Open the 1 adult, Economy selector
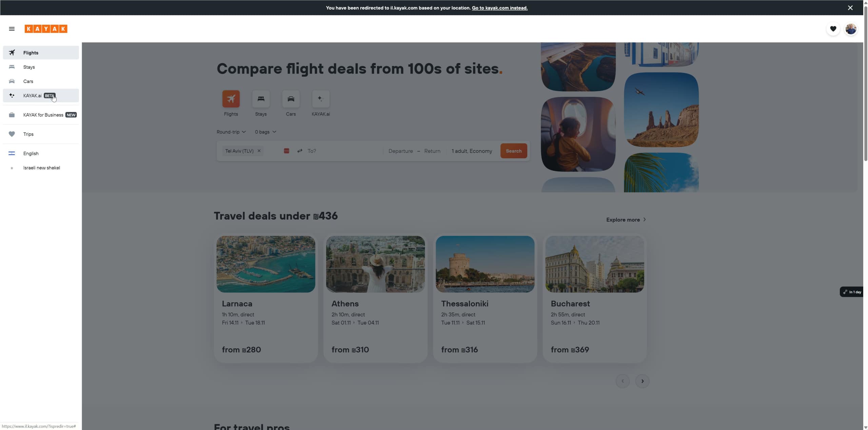This screenshot has width=868, height=430. tap(472, 151)
